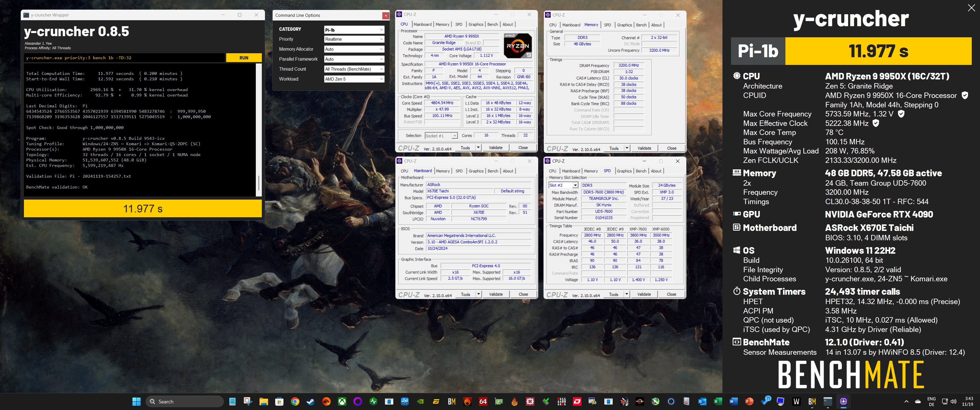Open the Xbox app from the taskbar
Screen dimensions: 980x410
[x=342, y=401]
